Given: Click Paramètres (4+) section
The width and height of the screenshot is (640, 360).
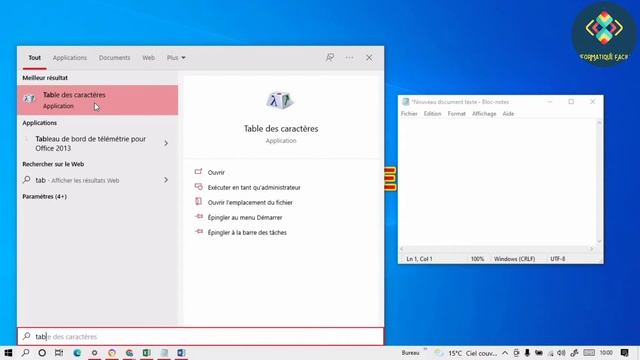Looking at the screenshot, I should [x=44, y=196].
